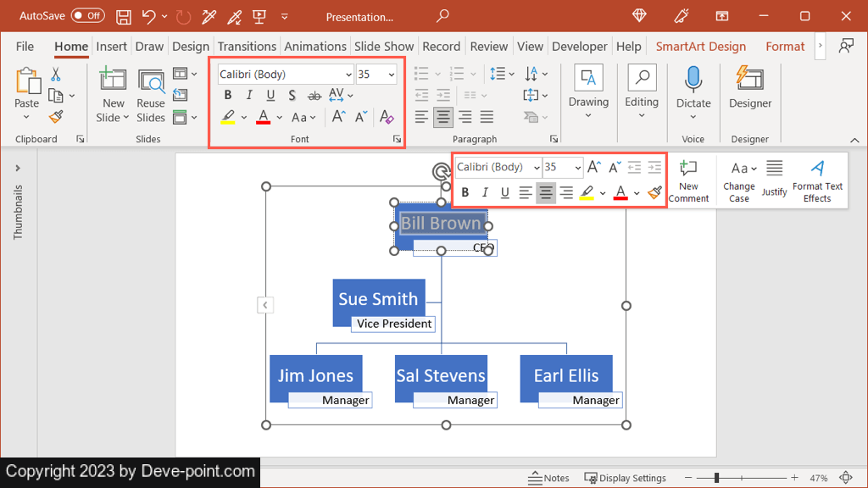Click the Notes button in status bar
Screen dimensions: 868x488
point(548,478)
